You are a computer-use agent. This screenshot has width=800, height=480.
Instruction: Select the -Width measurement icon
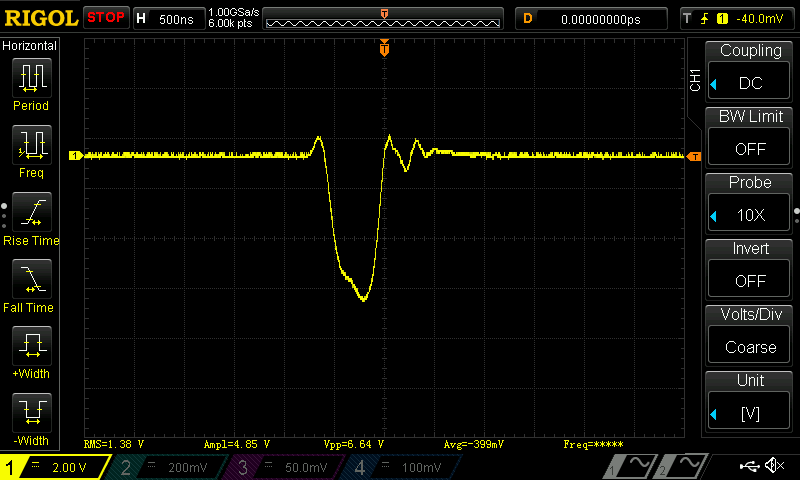pyautogui.click(x=32, y=413)
